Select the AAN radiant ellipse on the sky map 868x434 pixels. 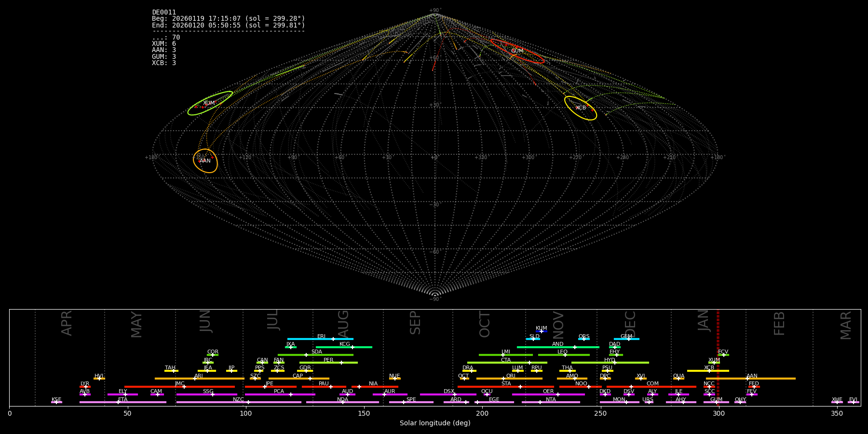(x=205, y=161)
